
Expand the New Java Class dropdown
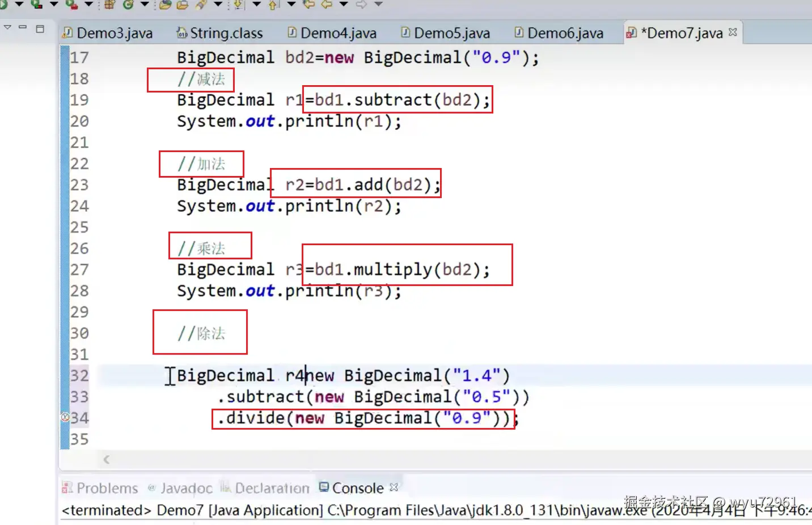[x=145, y=4]
